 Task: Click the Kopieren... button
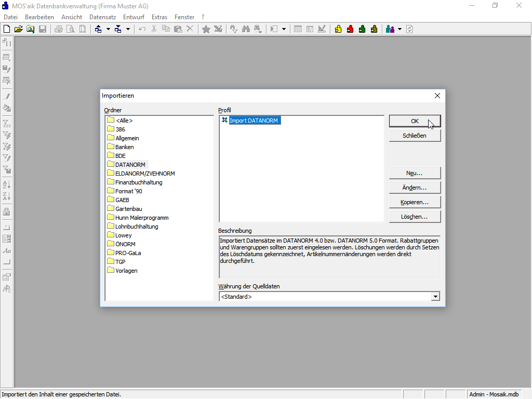pos(415,202)
